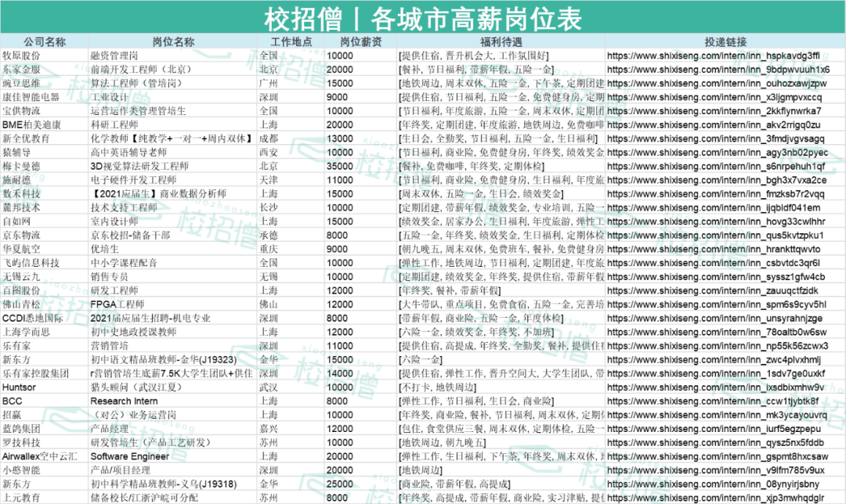Open the link ending in hovg33cwlhhr
This screenshot has height=504, width=846.
click(716, 221)
